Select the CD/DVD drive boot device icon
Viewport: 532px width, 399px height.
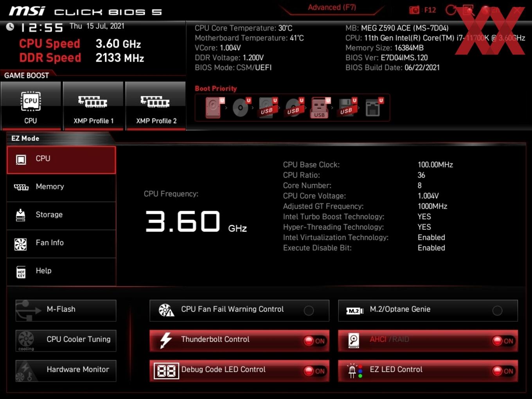[241, 108]
